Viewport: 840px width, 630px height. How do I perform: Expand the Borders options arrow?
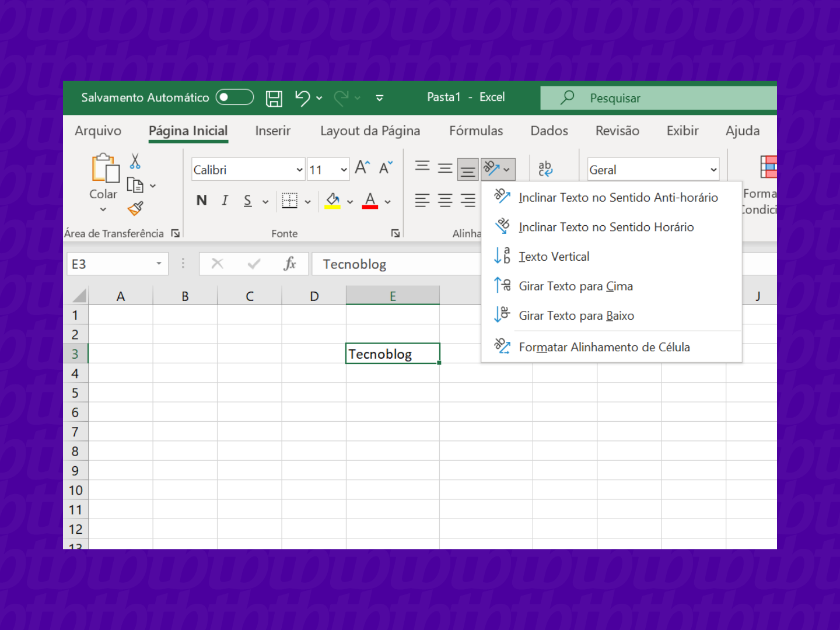pyautogui.click(x=307, y=202)
